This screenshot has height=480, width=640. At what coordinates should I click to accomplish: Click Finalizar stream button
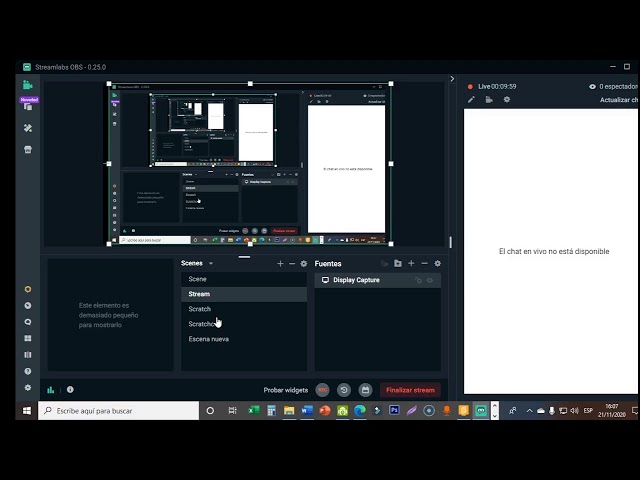(x=410, y=390)
